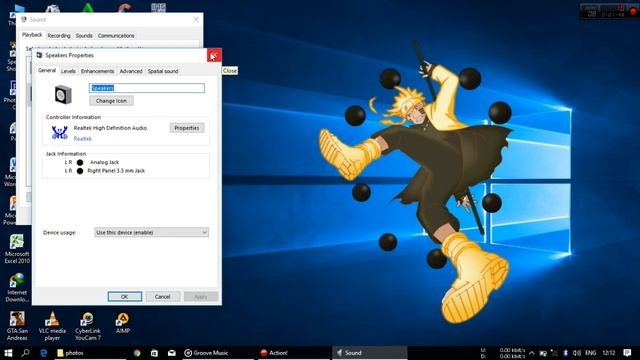The width and height of the screenshot is (640, 360).
Task: Select the General tab in Speakers Properties
Action: pyautogui.click(x=47, y=71)
